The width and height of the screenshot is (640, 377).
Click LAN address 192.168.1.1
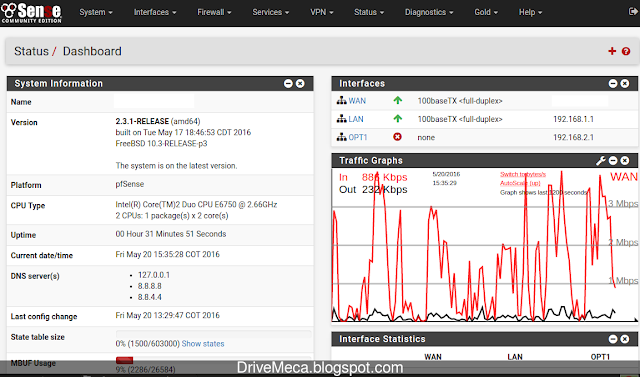(573, 119)
